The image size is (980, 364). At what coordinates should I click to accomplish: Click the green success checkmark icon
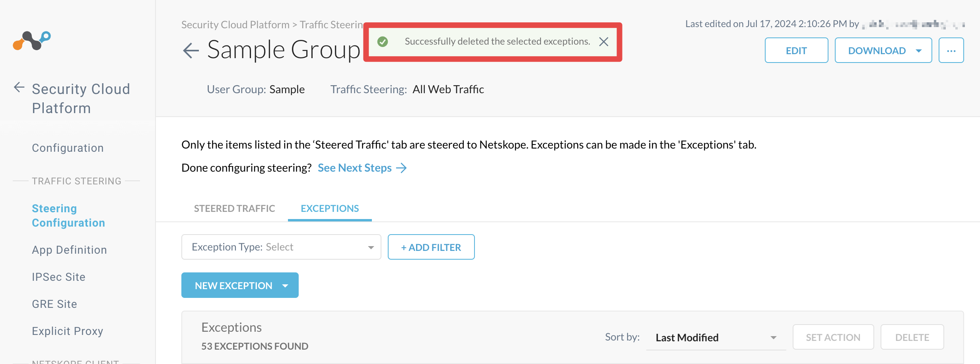(x=383, y=41)
